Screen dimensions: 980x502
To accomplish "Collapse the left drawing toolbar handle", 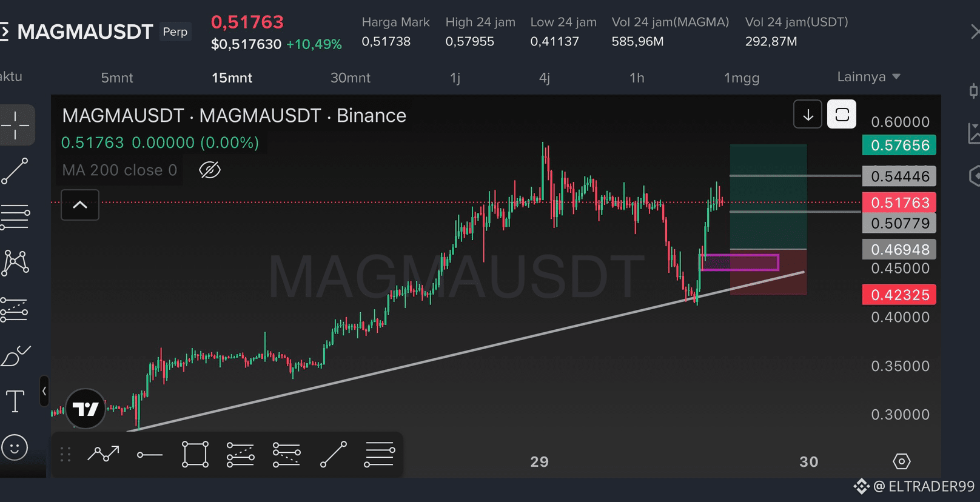I will 44,391.
